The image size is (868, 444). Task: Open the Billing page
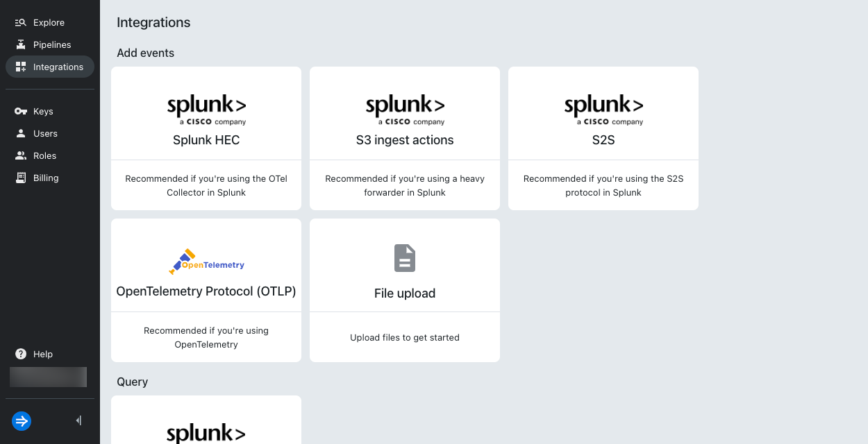(x=50, y=178)
